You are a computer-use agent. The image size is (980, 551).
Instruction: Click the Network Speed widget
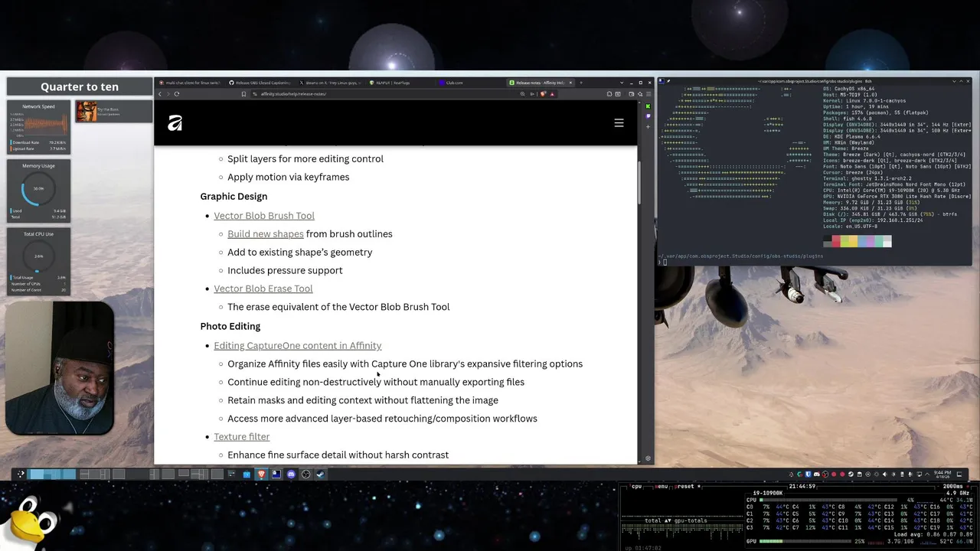tap(38, 127)
